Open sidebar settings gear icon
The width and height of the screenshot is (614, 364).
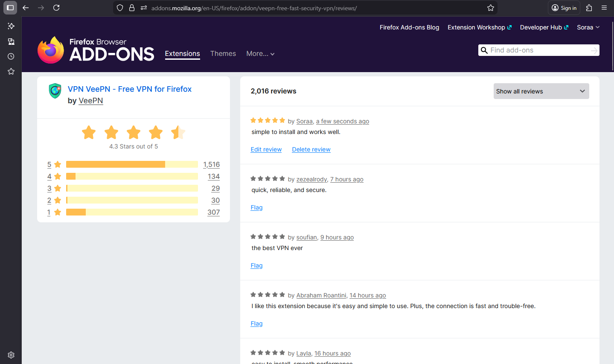coord(11,355)
